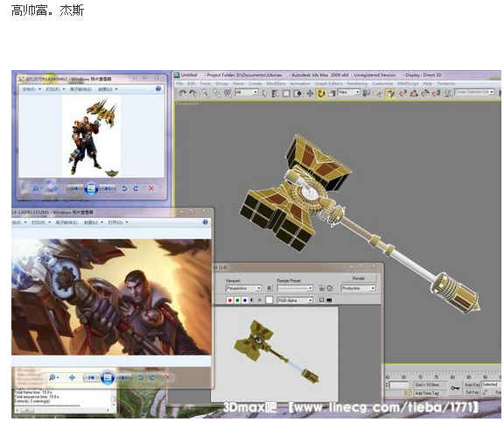The height and width of the screenshot is (422, 504).
Task: Open the Rendering menu
Action: coord(357,83)
